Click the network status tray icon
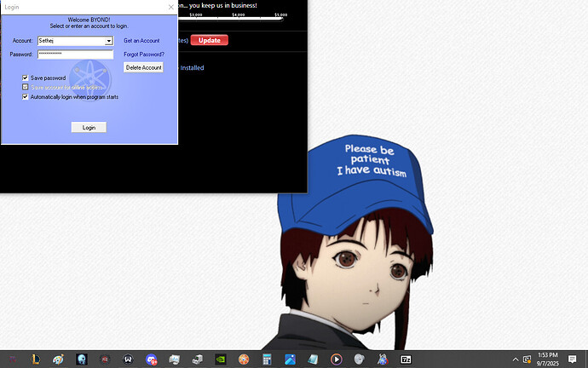588x368 pixels. coord(527,359)
